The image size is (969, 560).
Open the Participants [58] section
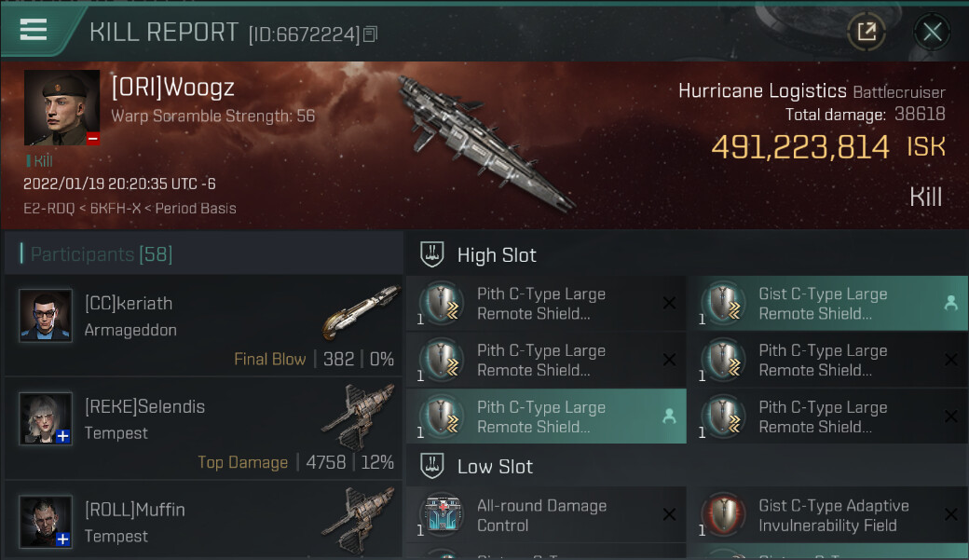point(102,254)
